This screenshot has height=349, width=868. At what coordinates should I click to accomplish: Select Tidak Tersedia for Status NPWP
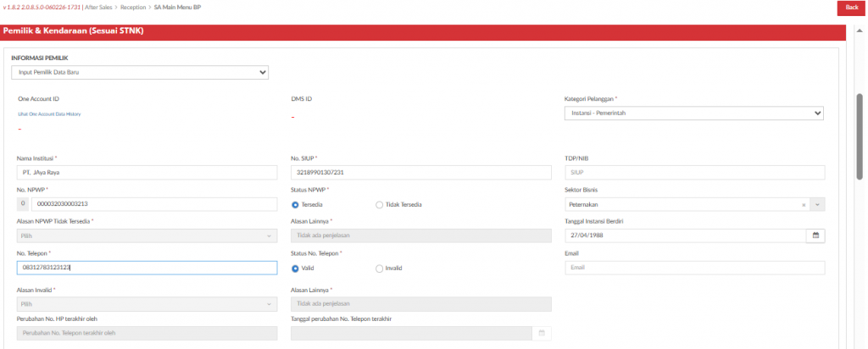click(379, 204)
